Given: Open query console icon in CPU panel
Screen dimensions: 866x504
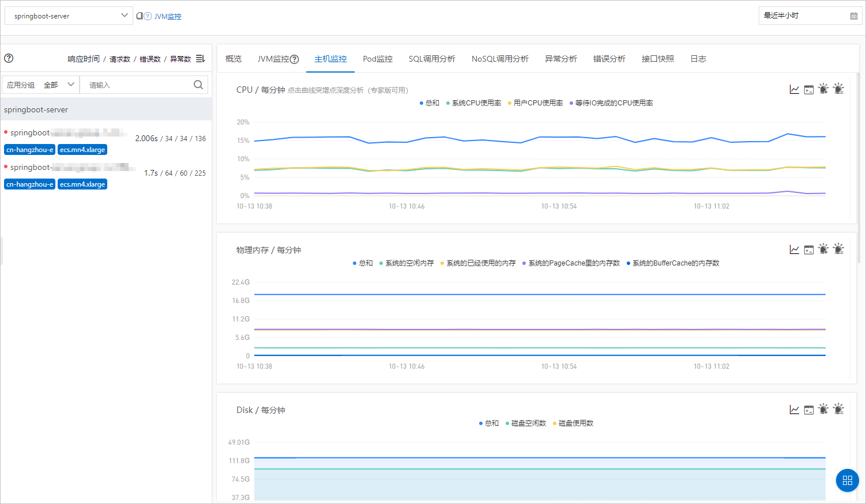Looking at the screenshot, I should click(809, 89).
